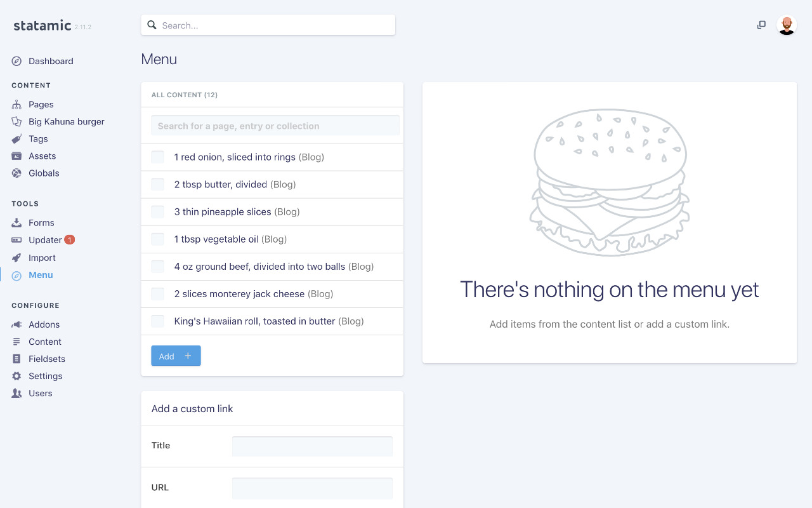Click the Tags icon in sidebar

click(16, 138)
